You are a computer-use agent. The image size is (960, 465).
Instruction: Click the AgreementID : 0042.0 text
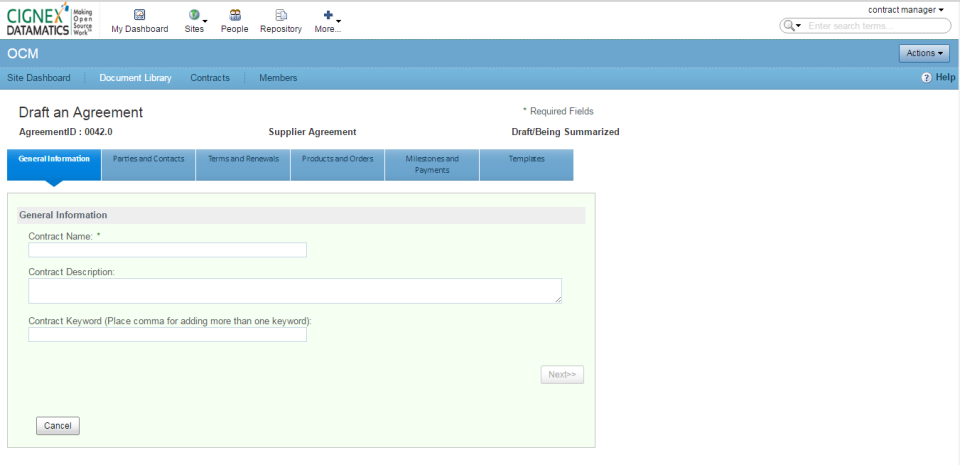(x=66, y=132)
